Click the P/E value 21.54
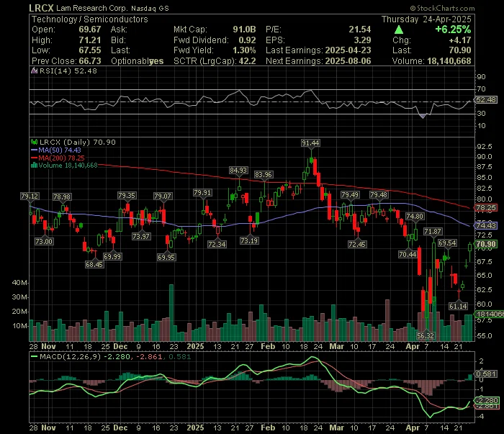Screen dimensions: 504x434 coord(360,30)
